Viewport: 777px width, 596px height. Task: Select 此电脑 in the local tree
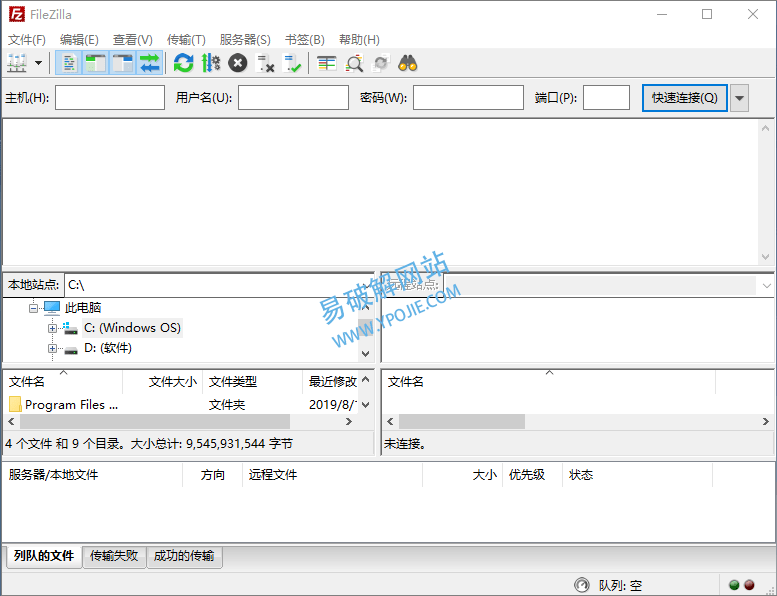pyautogui.click(x=83, y=308)
